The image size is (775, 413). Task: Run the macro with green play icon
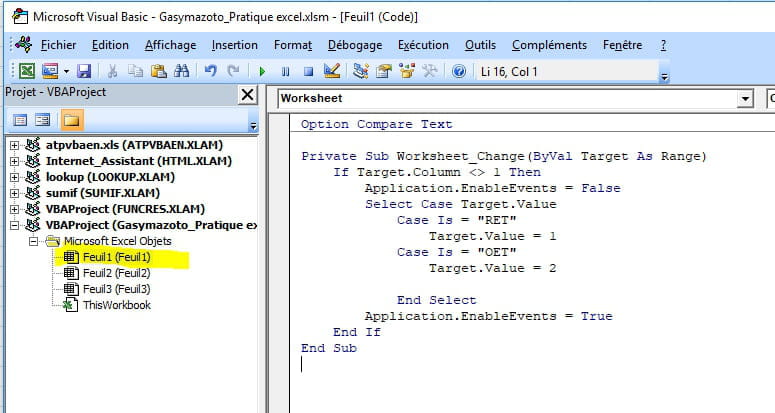pyautogui.click(x=262, y=72)
